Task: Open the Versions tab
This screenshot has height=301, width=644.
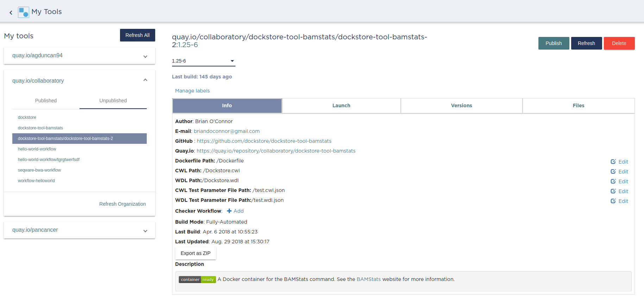Action: coord(461,105)
